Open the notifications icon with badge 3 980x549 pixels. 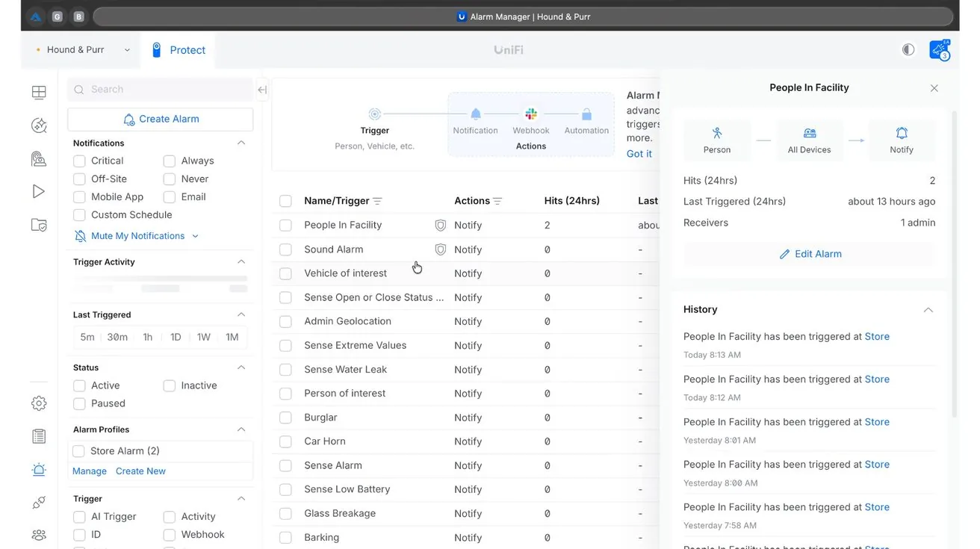[x=939, y=50]
